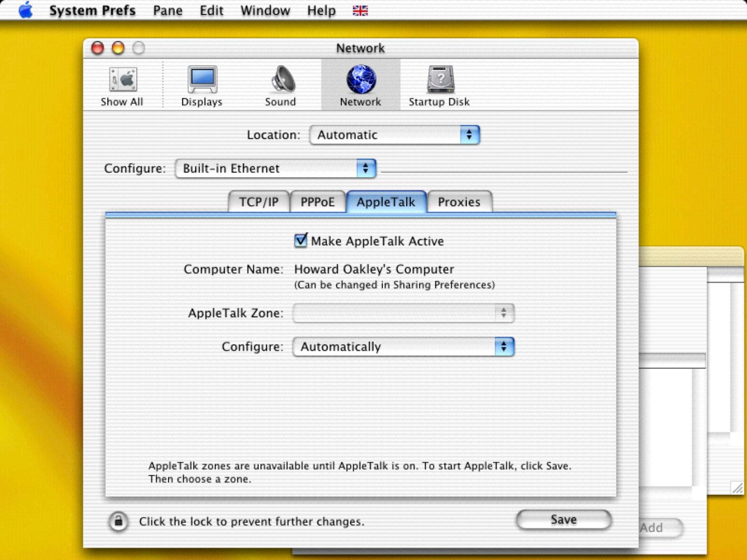Click the Howard Oakley's Computer name text

[374, 269]
